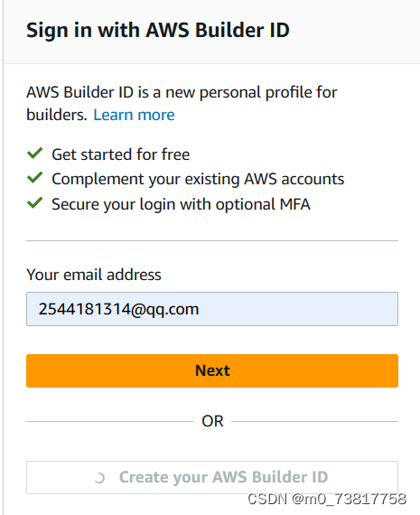Viewport: 420px width, 515px height.
Task: Click the word builders before Learn more
Action: (57, 115)
